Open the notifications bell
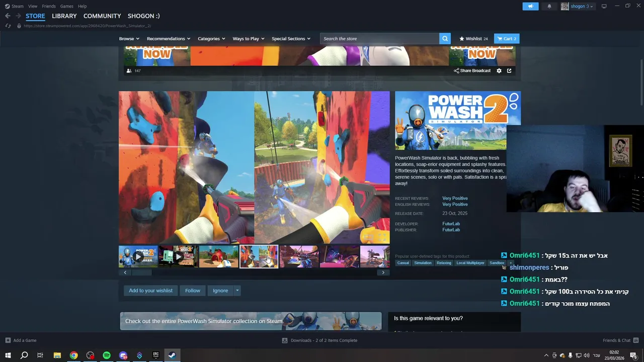 point(549,6)
